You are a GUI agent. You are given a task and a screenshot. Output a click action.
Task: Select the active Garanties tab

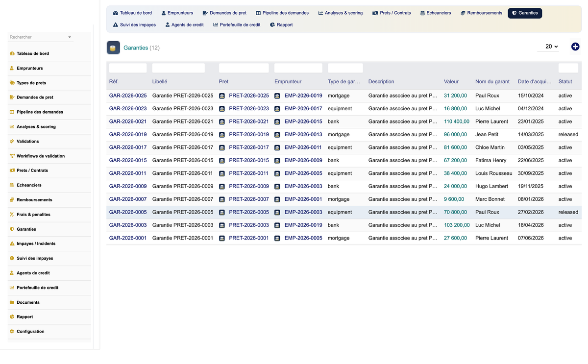pos(525,13)
